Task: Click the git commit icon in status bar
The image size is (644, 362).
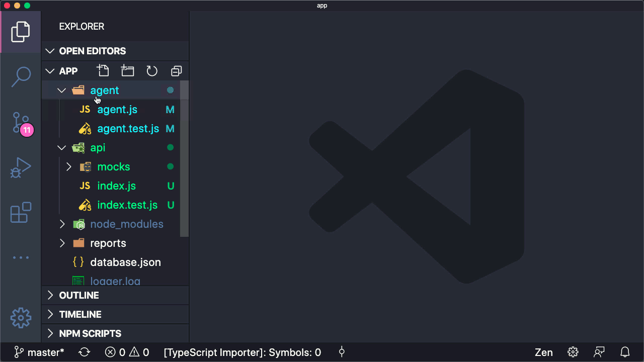Action: [x=342, y=352]
